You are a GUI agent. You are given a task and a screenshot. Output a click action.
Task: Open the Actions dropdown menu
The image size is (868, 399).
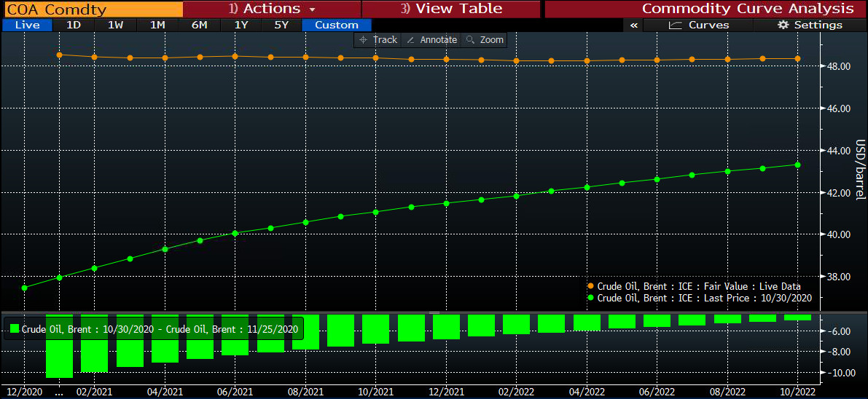tap(272, 9)
